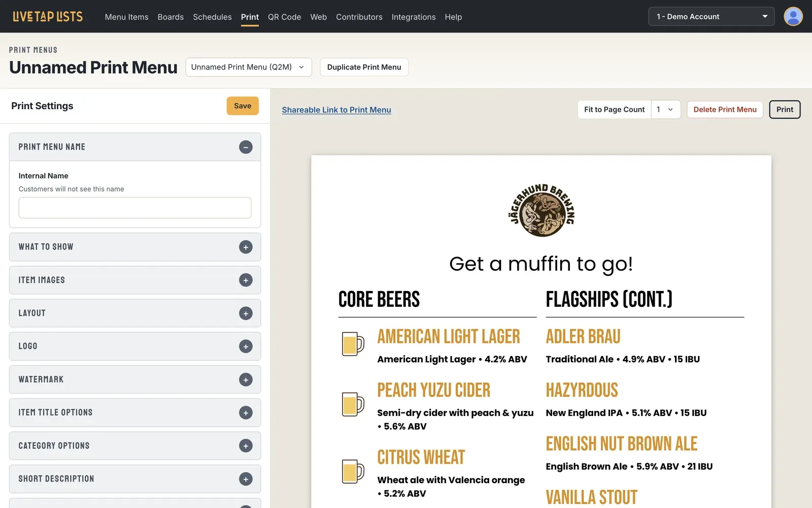Expand the Item Images section
This screenshot has width=812, height=508.
pos(246,280)
